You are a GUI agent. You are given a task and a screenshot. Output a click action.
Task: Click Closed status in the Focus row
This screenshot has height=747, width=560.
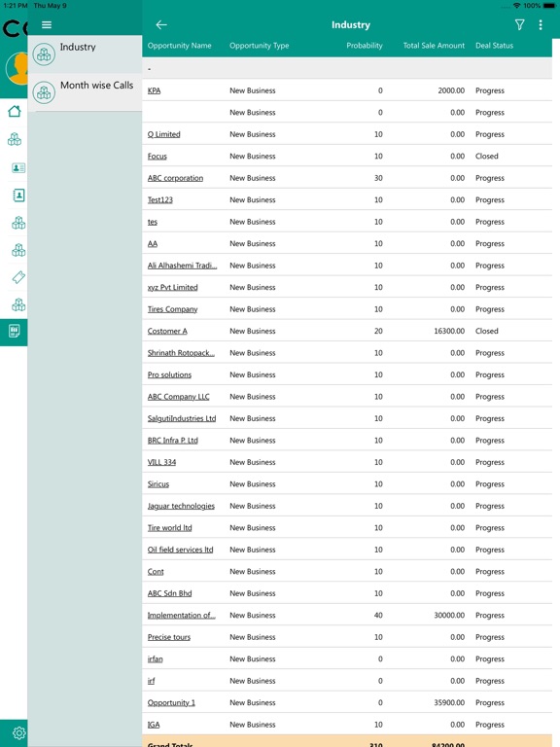click(487, 157)
